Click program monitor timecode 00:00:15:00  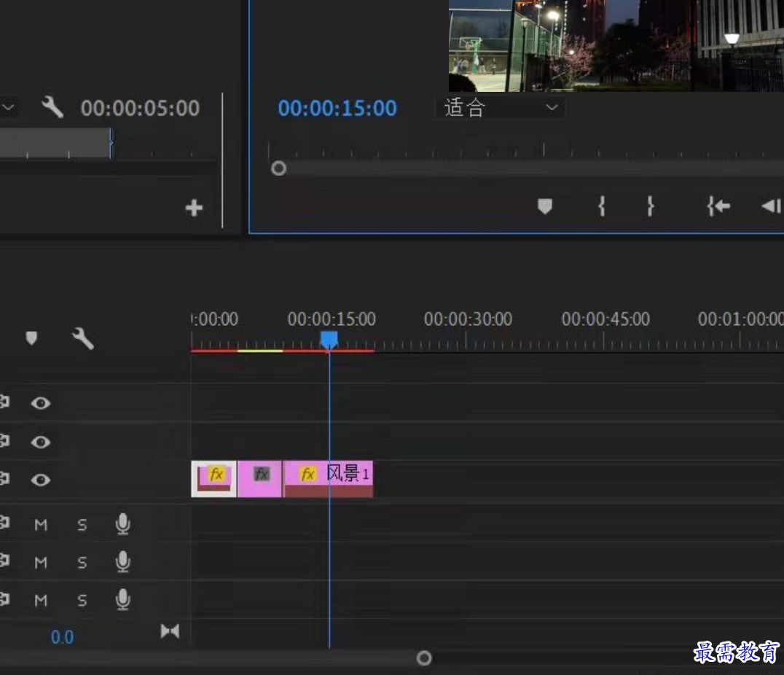coord(337,108)
